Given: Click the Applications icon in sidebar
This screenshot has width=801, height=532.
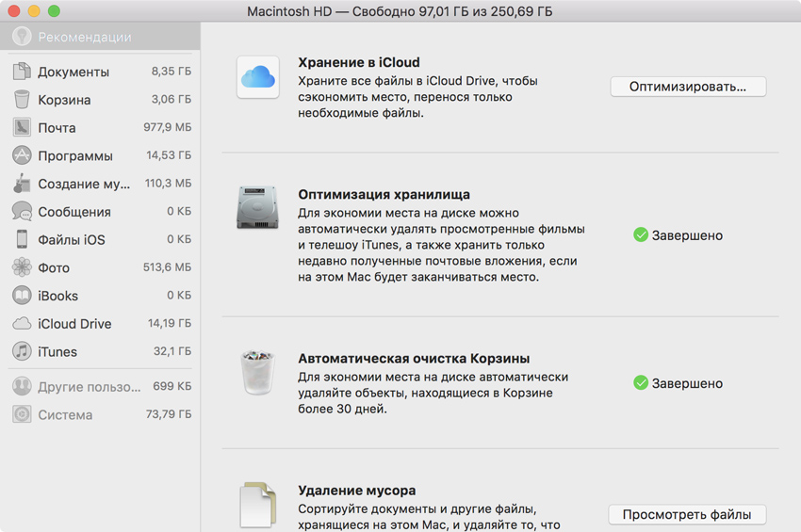Looking at the screenshot, I should [x=22, y=155].
